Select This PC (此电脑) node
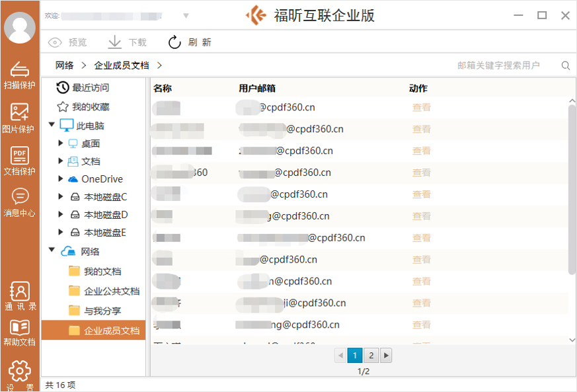The height and width of the screenshot is (392, 577). [82, 126]
